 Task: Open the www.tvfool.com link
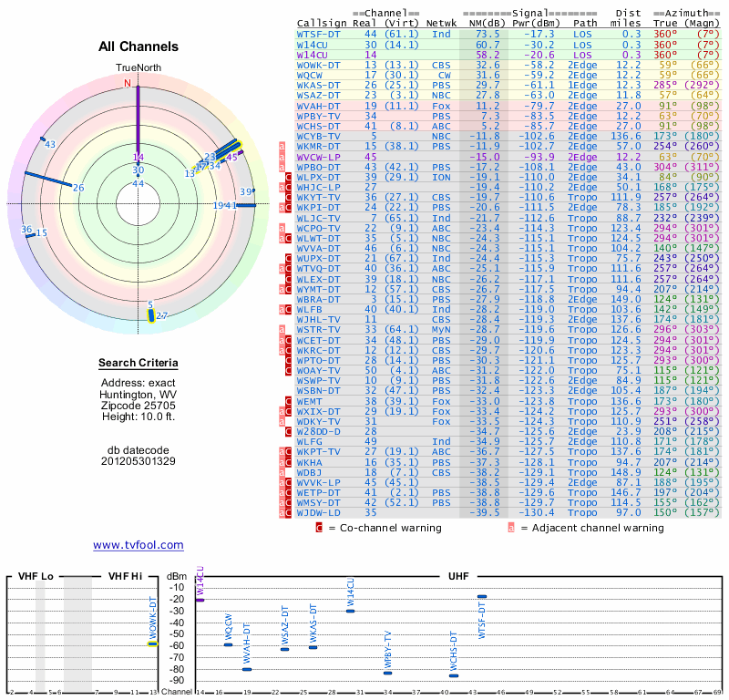pyautogui.click(x=139, y=545)
